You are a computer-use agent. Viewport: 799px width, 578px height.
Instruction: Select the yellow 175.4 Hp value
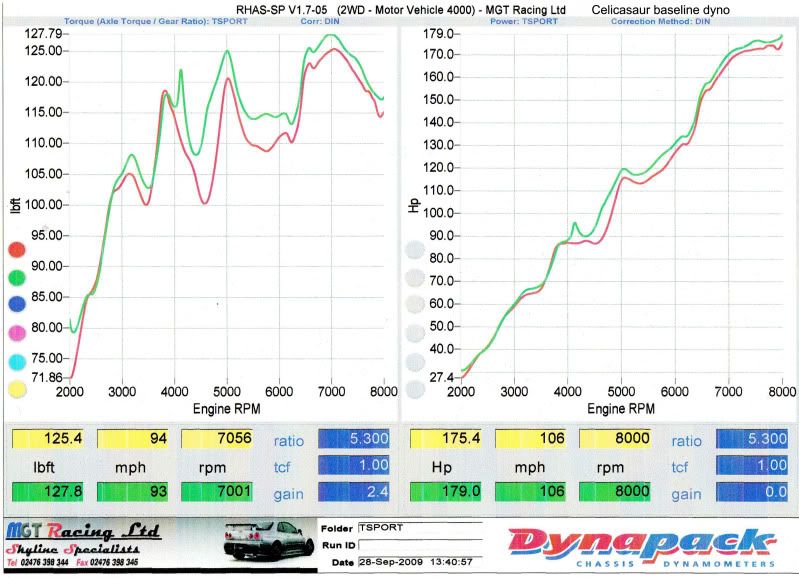(446, 438)
